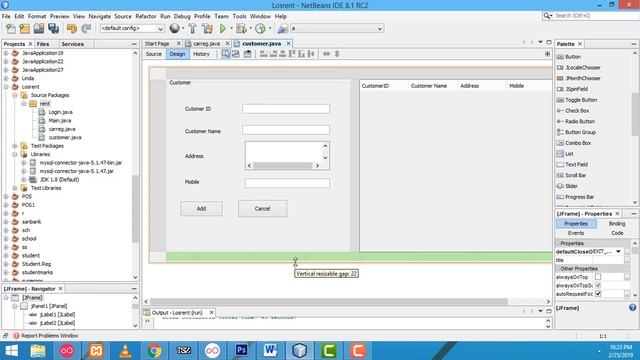Select Login.java in project tree
This screenshot has width=640, height=360.
(x=60, y=112)
